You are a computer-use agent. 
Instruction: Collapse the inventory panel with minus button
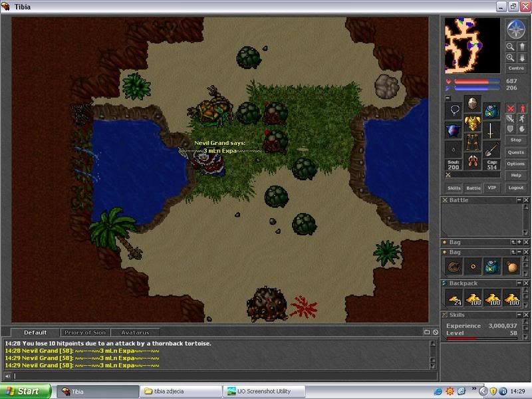point(448,98)
